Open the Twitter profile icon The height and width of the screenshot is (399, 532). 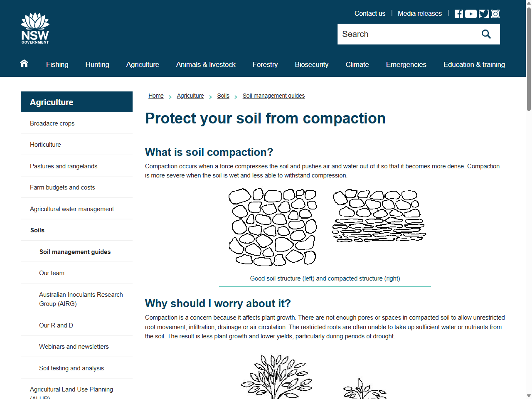(x=483, y=13)
